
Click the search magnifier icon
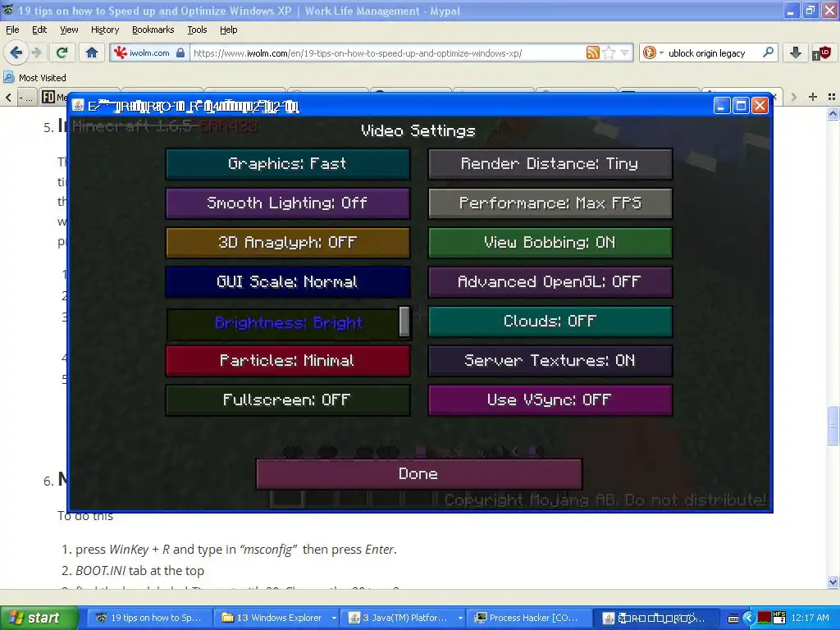[768, 52]
